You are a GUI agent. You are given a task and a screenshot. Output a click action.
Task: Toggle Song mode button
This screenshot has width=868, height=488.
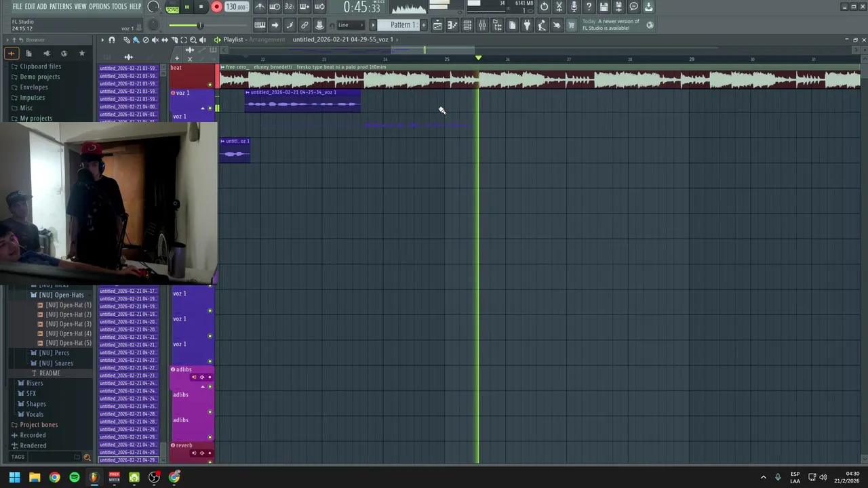click(172, 7)
